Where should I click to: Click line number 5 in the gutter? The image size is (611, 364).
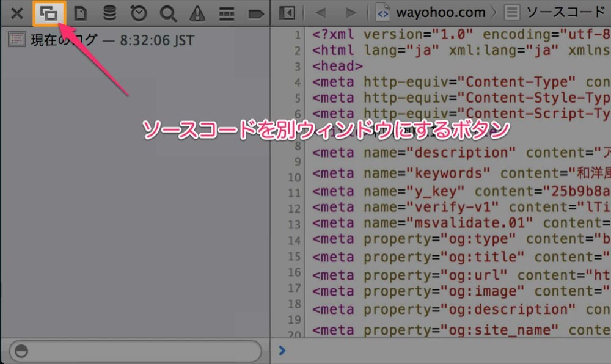click(298, 98)
